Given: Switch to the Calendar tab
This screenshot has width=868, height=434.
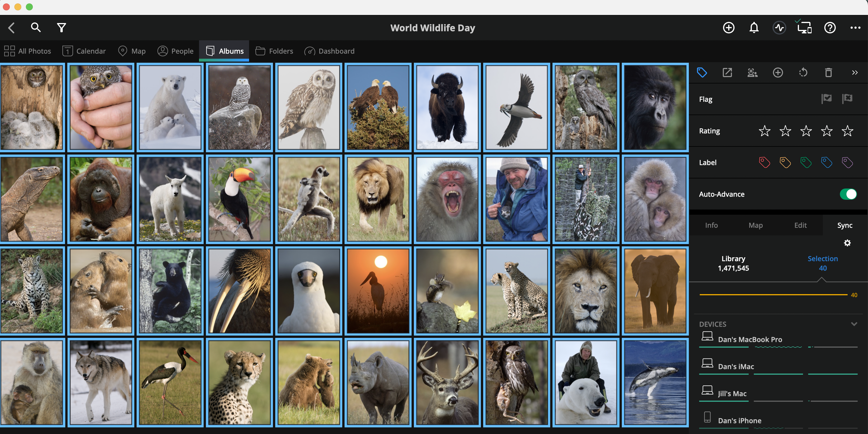Looking at the screenshot, I should 84,51.
